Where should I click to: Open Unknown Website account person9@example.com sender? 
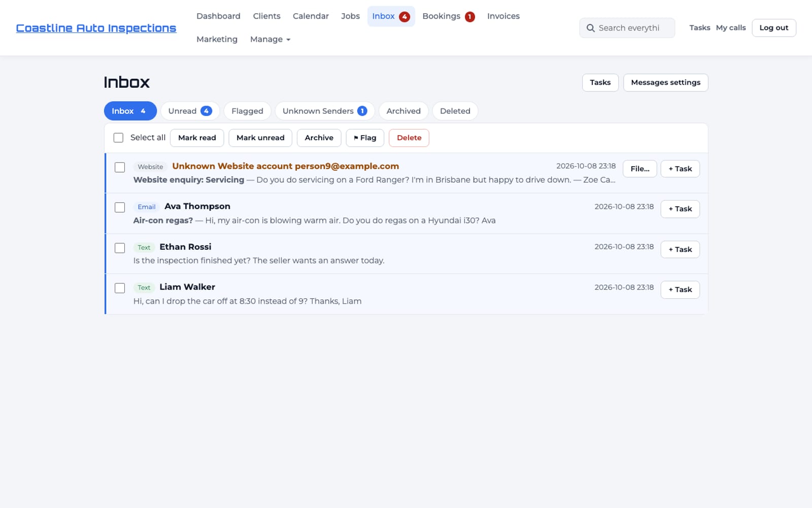tap(285, 166)
